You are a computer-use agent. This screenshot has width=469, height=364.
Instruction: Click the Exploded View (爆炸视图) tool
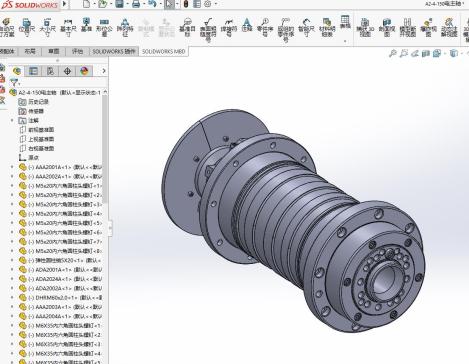(x=428, y=27)
